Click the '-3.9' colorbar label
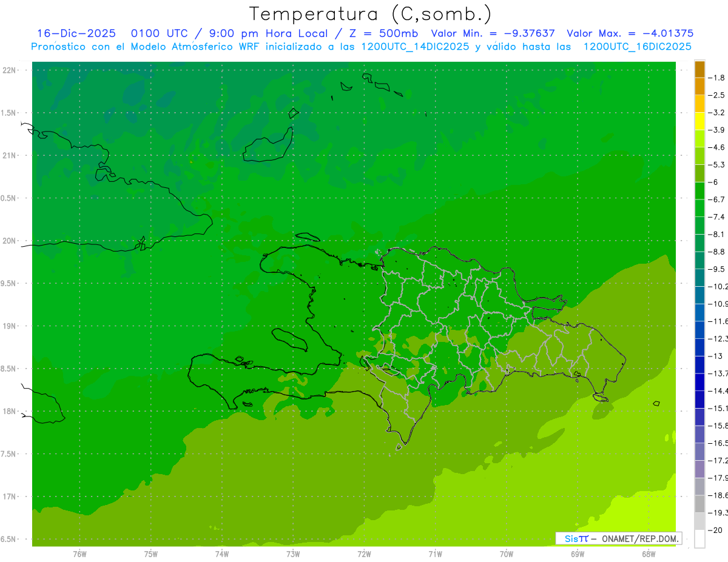Image resolution: width=728 pixels, height=562 pixels. point(717,130)
